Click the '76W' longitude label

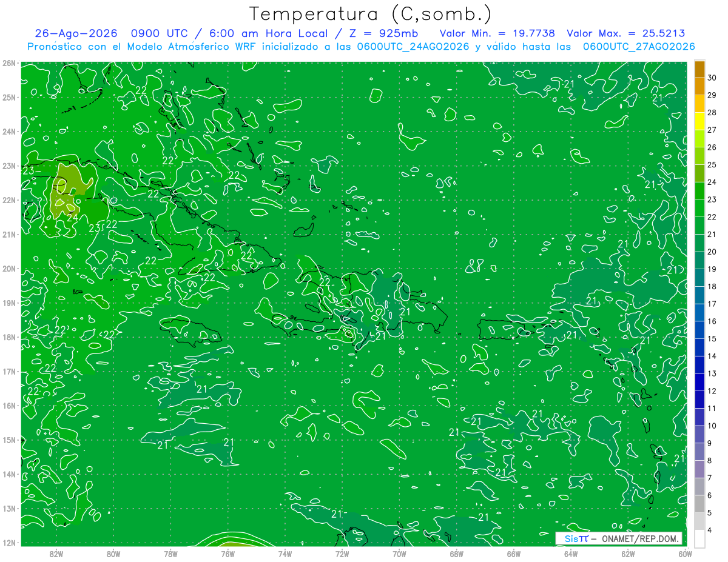(x=227, y=554)
